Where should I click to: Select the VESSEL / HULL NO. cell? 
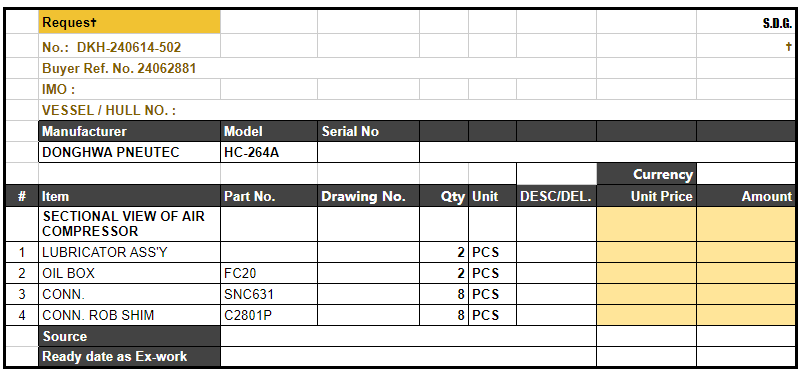pos(317,111)
